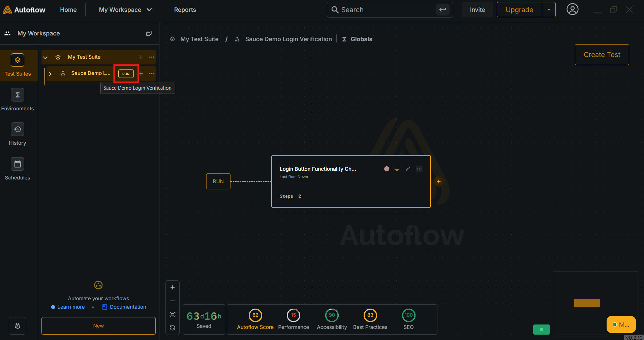Fit canvas view to screen
This screenshot has width=644, height=340.
173,314
